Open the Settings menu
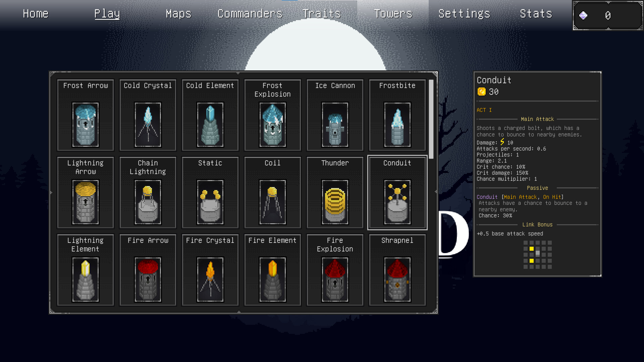The width and height of the screenshot is (644, 362). tap(464, 13)
